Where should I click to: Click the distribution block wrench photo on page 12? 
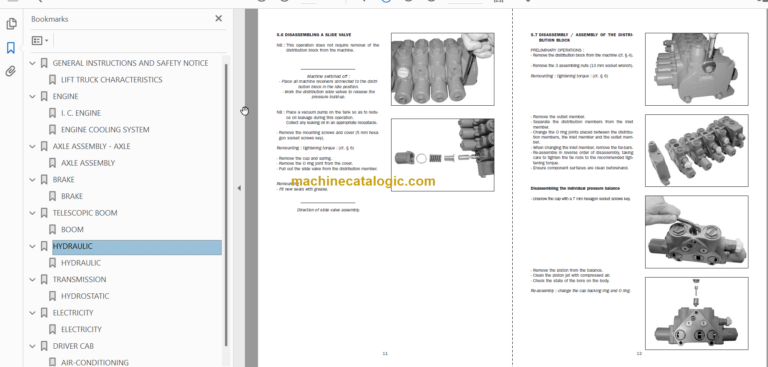coord(696,69)
